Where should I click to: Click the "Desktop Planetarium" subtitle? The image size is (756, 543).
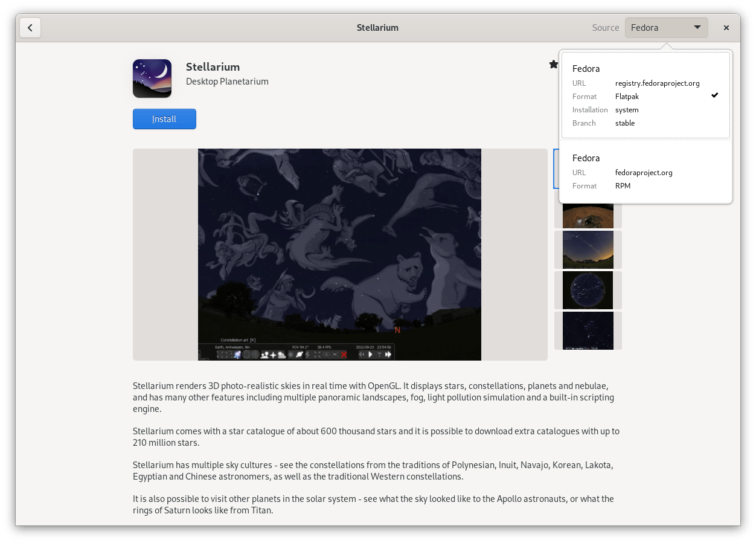click(227, 82)
